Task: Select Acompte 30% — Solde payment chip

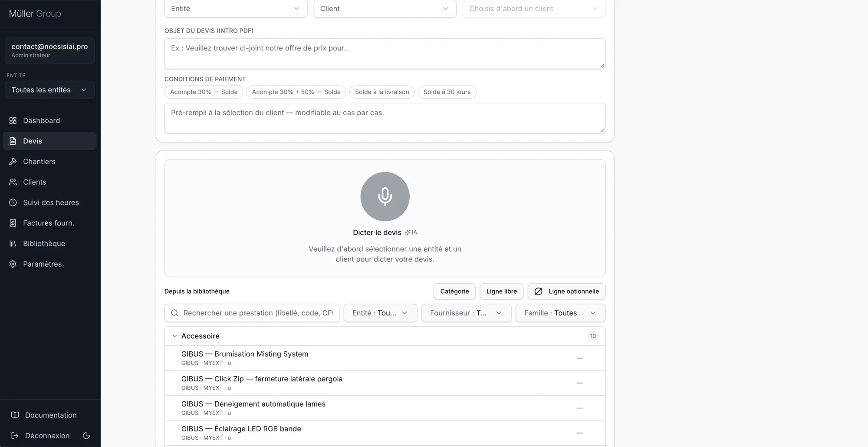Action: point(204,92)
